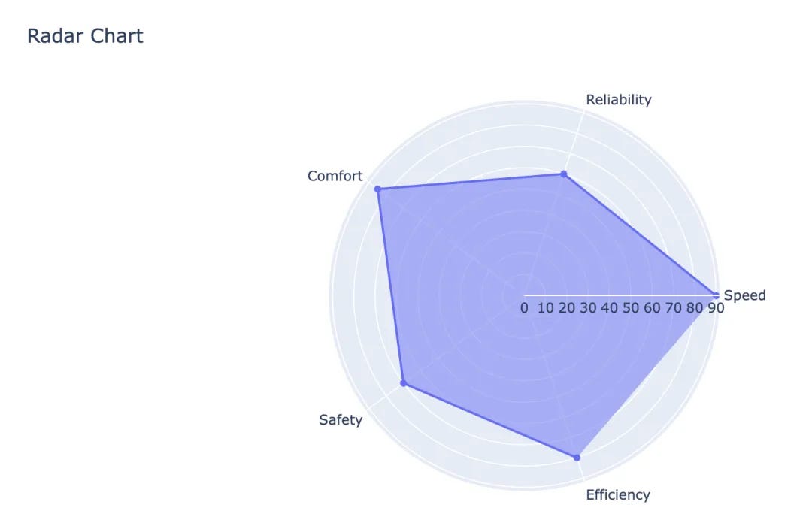Click the Speed axis label

coord(744,295)
